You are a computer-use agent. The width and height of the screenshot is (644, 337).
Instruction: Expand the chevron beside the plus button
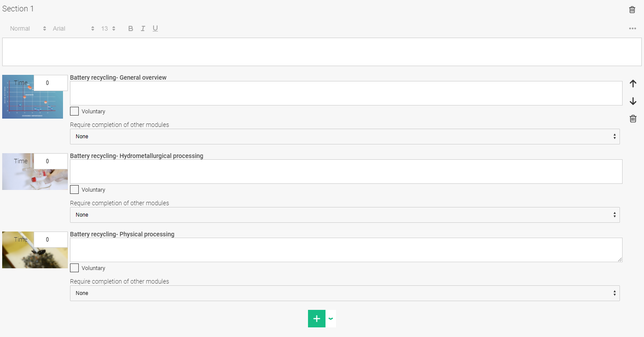331,319
